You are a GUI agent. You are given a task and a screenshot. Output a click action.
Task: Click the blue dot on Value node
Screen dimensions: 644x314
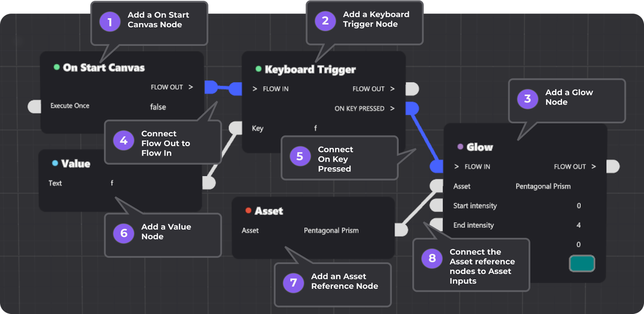(55, 163)
